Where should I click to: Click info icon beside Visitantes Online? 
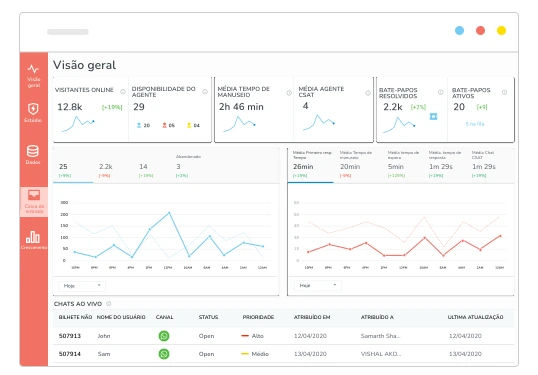(x=123, y=92)
